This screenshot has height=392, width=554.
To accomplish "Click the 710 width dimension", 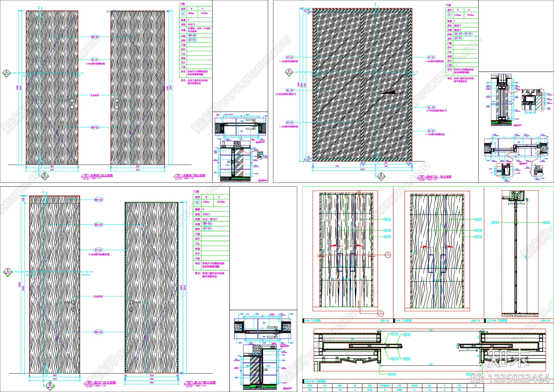I will (x=54, y=379).
